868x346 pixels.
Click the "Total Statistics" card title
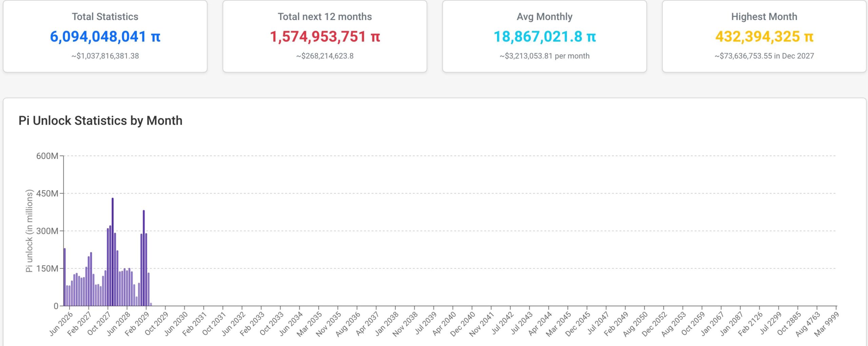point(105,17)
